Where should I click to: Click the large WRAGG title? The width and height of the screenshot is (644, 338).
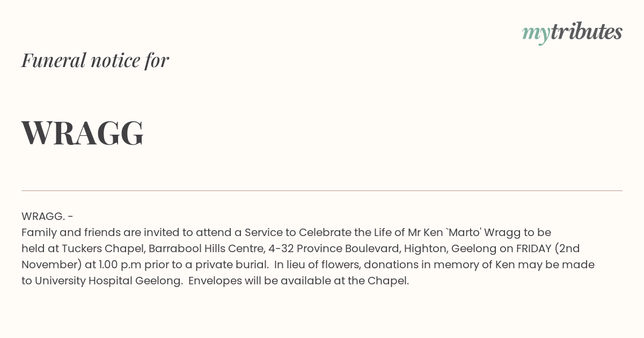tap(83, 133)
